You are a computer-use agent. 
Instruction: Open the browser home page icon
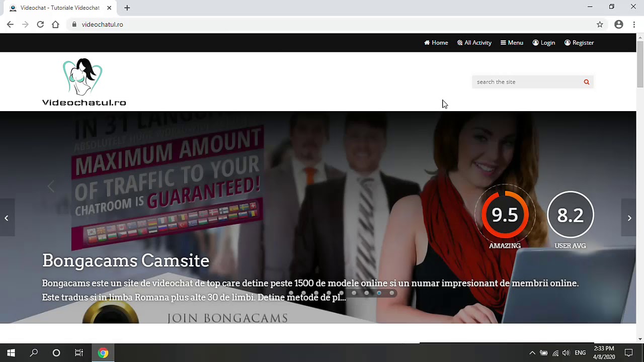point(55,24)
